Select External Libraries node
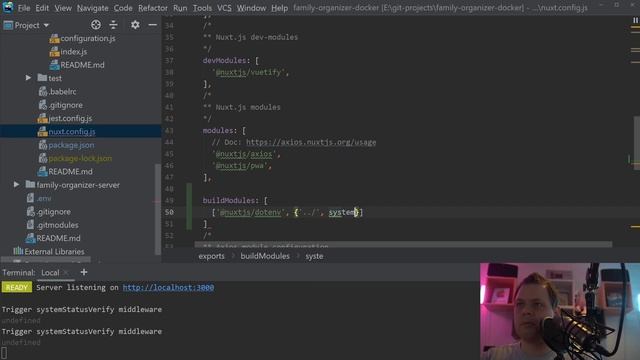Viewport: 640px width, 360px height. pyautogui.click(x=54, y=251)
